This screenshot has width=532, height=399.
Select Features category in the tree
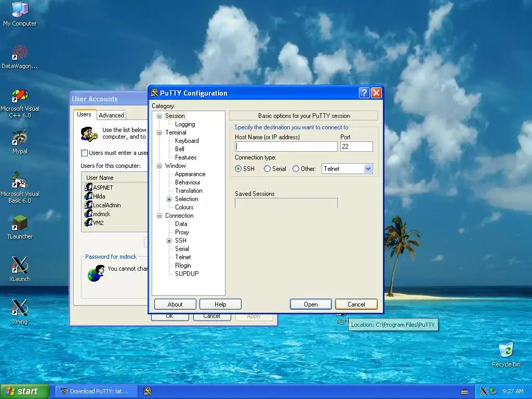click(x=185, y=157)
